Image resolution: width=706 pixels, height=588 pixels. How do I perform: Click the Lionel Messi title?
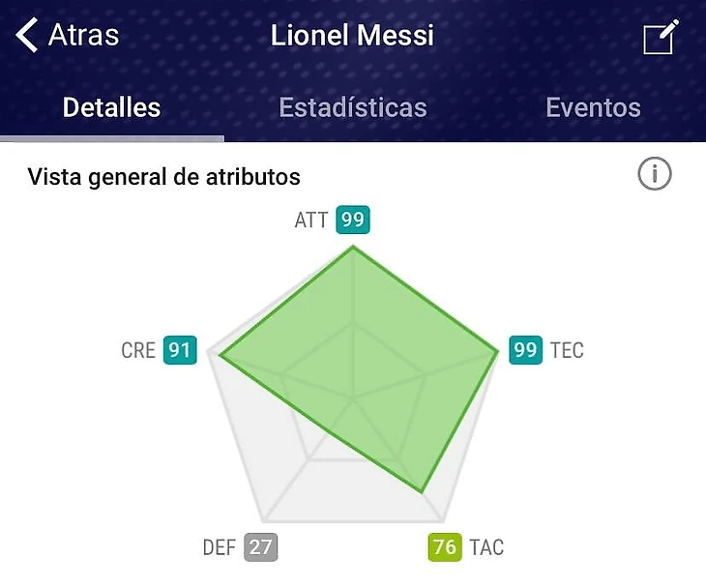(x=353, y=37)
